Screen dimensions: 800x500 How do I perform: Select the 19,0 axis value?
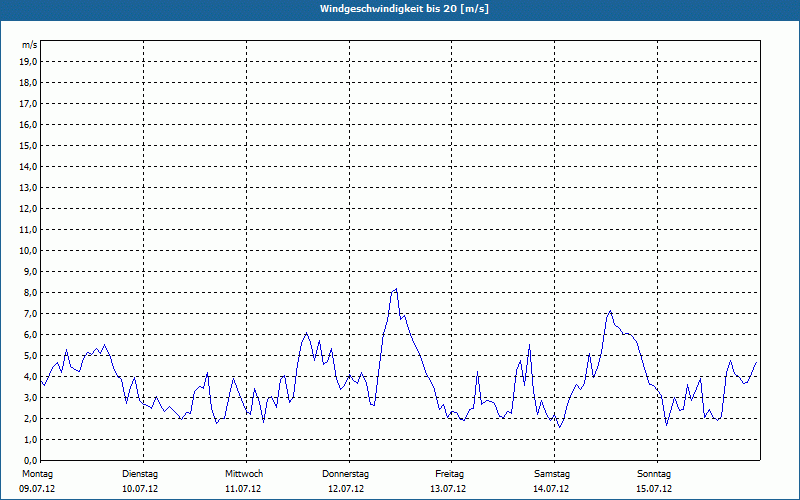tap(29, 62)
